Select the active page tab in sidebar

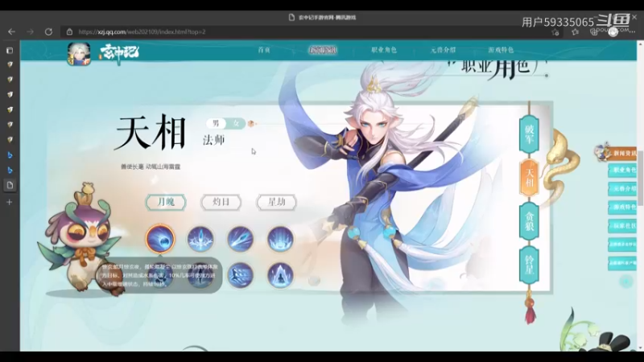(x=10, y=185)
